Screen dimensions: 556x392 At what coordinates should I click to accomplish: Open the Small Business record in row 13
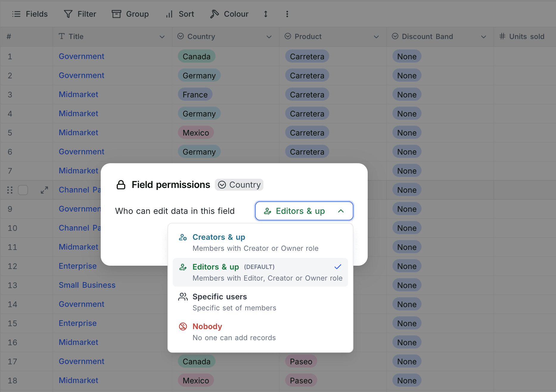coord(87,285)
